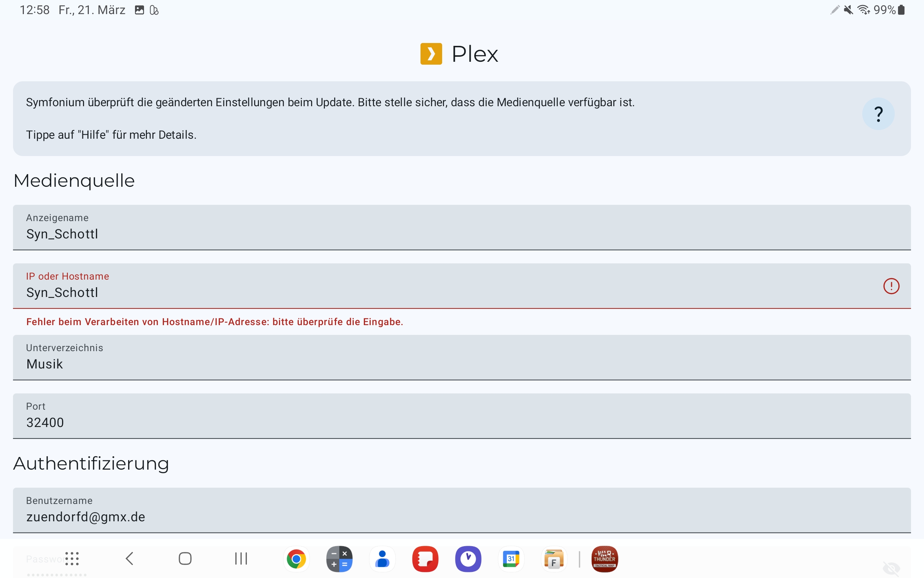This screenshot has width=924, height=578.
Task: Tap the muted sound status icon
Action: pyautogui.click(x=849, y=10)
